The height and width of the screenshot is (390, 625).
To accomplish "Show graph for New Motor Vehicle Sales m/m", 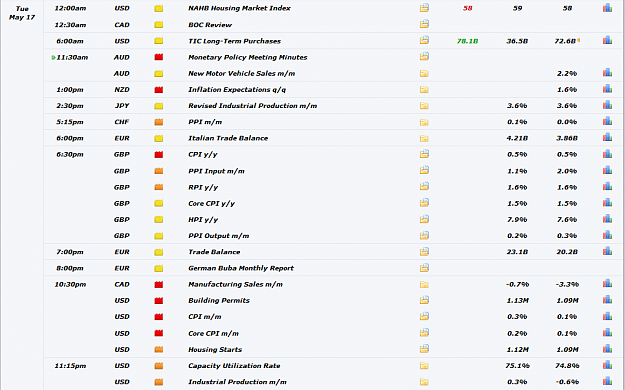I will tap(607, 73).
